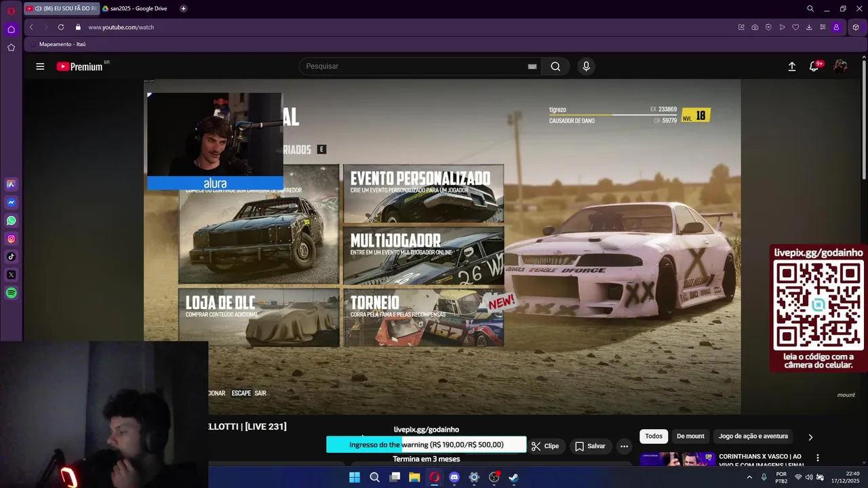Screen dimensions: 868x488
Task: Open Instagram in Opera sidebar
Action: [11, 239]
